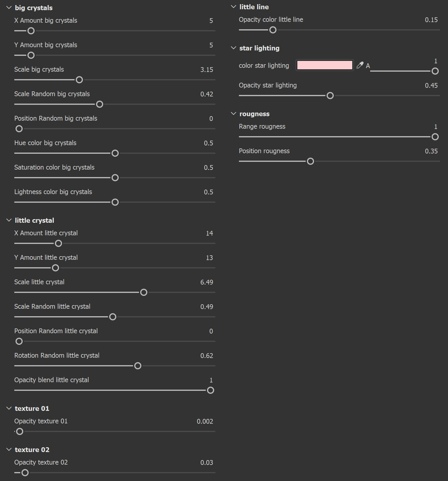Collapse the texture 02 section
Viewport: 448px width, 481px height.
[x=9, y=450]
